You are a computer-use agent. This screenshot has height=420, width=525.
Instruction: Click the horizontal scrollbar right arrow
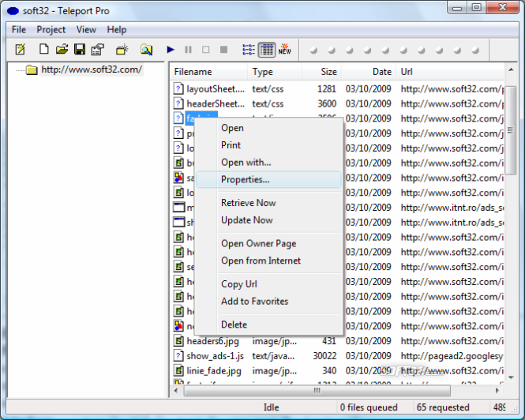tap(497, 391)
